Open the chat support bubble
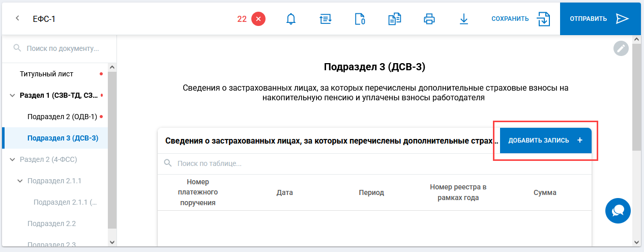 pos(618,210)
